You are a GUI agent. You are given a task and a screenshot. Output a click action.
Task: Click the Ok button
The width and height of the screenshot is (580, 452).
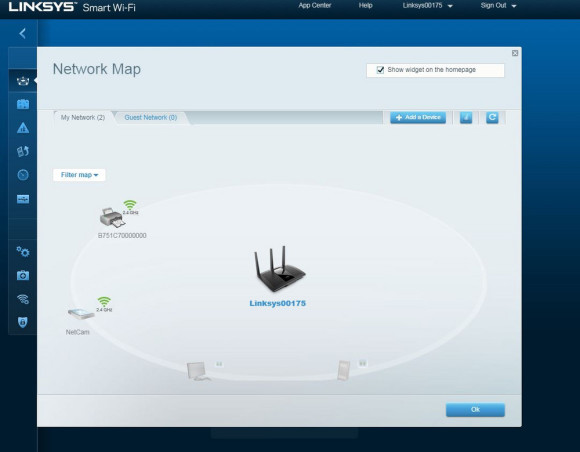(x=475, y=410)
